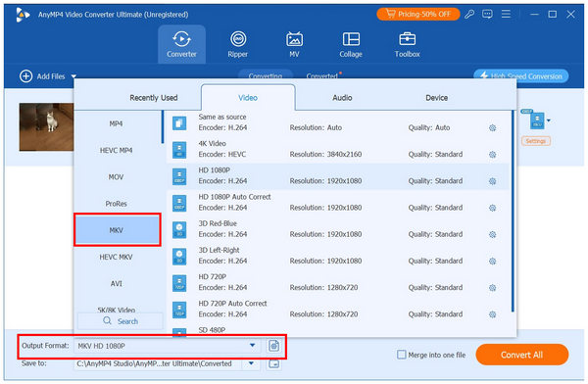Click the key register icon

coord(469,15)
